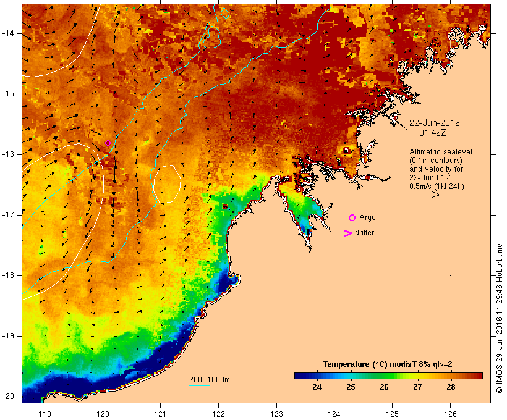Click the longitude axis label 121
This screenshot has height=420, width=507.
tap(160, 414)
